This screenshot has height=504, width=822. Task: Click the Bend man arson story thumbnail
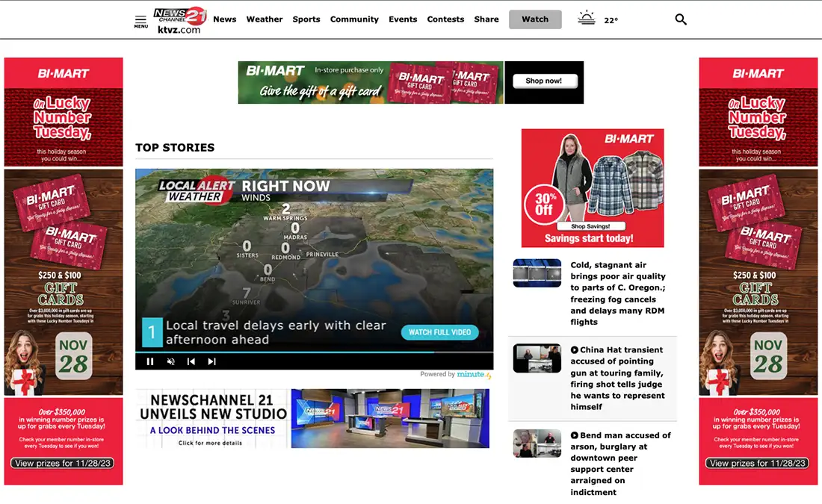(x=537, y=444)
